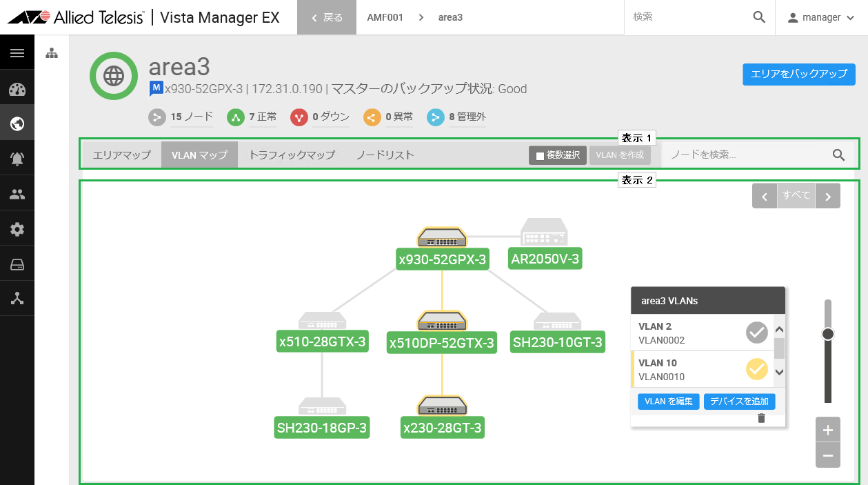Click the AR2050V-3 node label

[x=545, y=259]
